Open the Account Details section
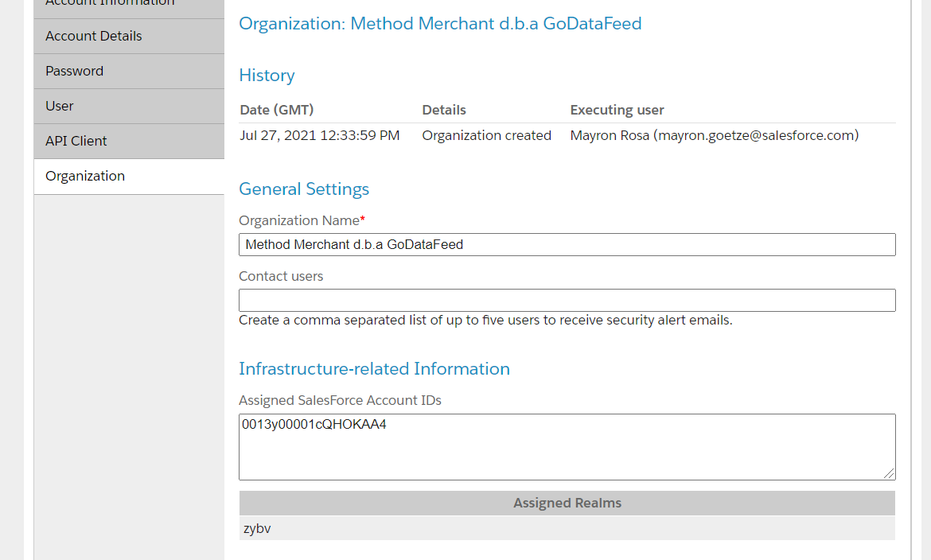This screenshot has width=931, height=560. click(x=129, y=37)
